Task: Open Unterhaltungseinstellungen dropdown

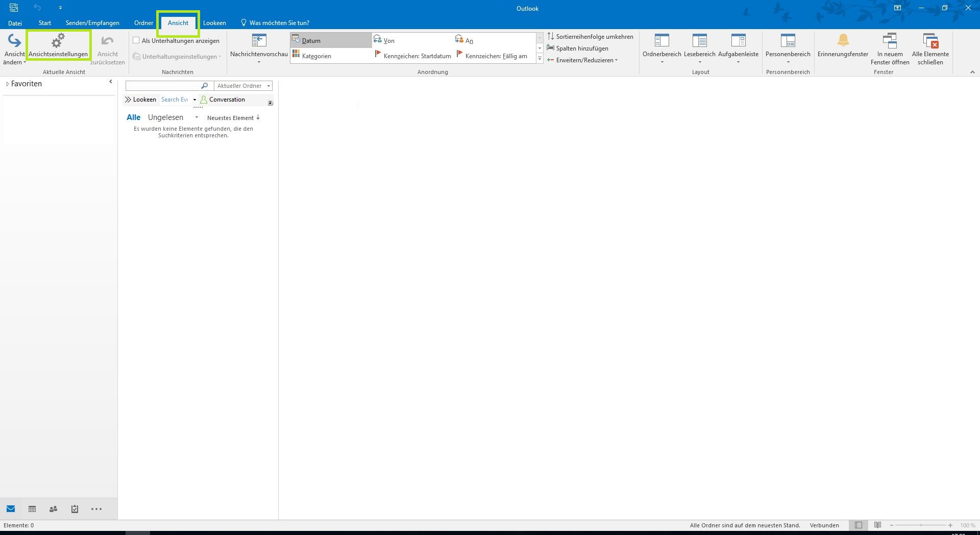Action: point(177,57)
